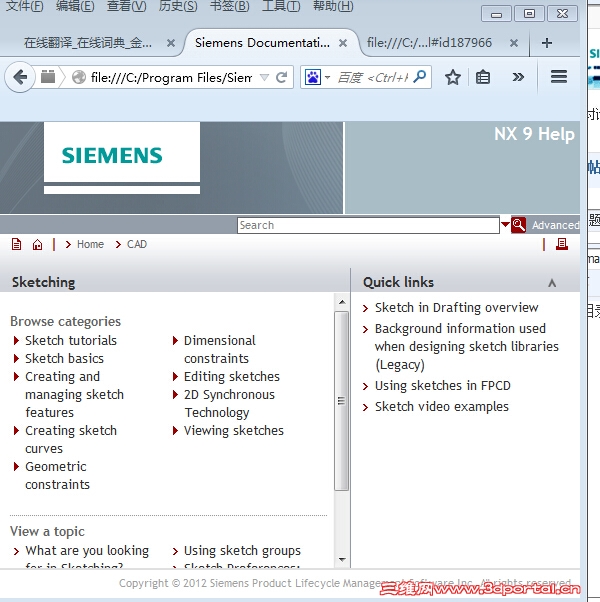Go to CAD breadcrumb link
The width and height of the screenshot is (600, 602).
137,244
